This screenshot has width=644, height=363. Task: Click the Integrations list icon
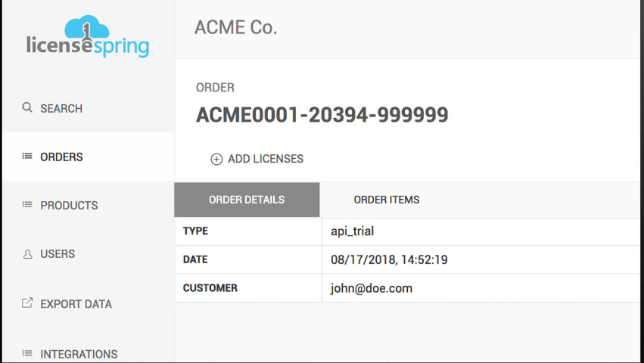coord(27,353)
